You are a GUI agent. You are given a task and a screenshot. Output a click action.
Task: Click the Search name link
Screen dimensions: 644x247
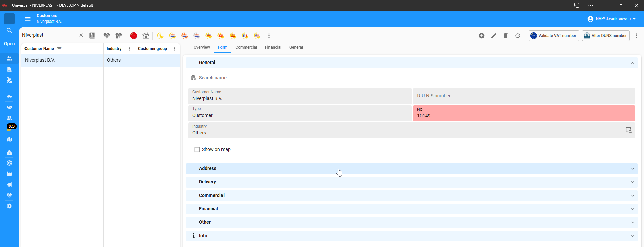pos(213,78)
